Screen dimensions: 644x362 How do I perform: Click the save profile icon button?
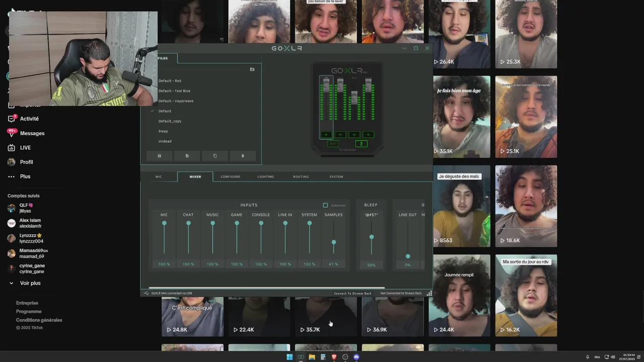click(x=159, y=156)
